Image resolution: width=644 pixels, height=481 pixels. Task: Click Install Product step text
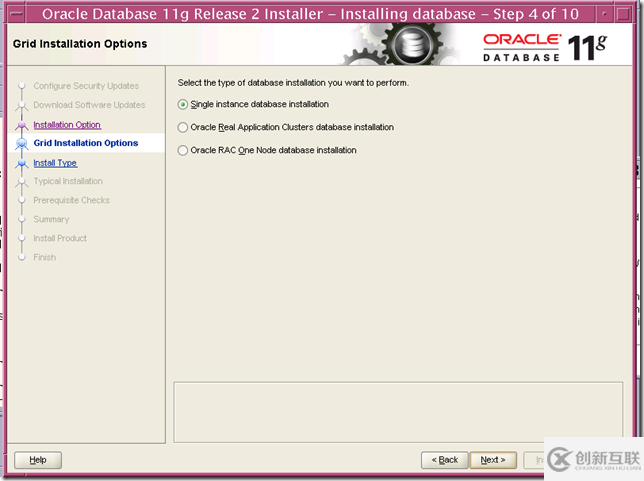[60, 238]
